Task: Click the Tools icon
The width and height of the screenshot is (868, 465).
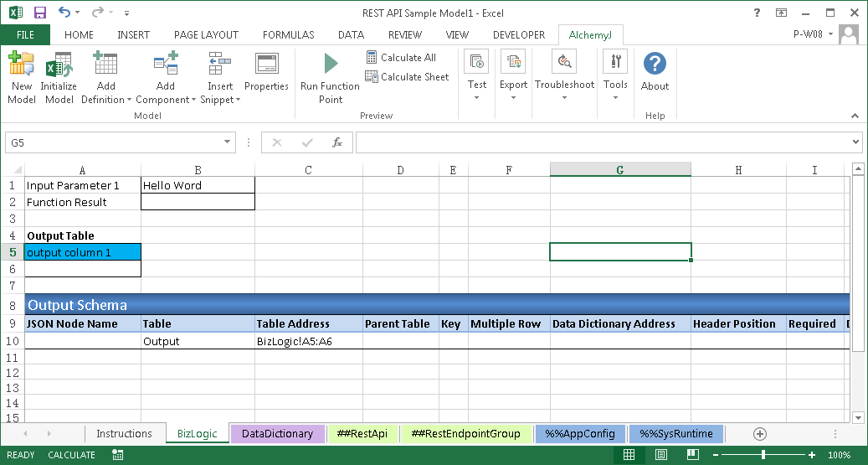Action: point(615,62)
